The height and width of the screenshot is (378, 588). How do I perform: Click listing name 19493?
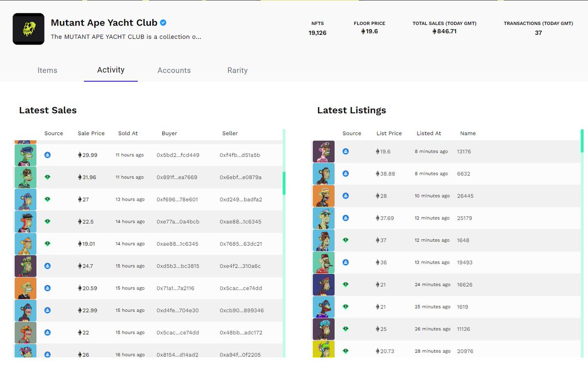(x=465, y=262)
